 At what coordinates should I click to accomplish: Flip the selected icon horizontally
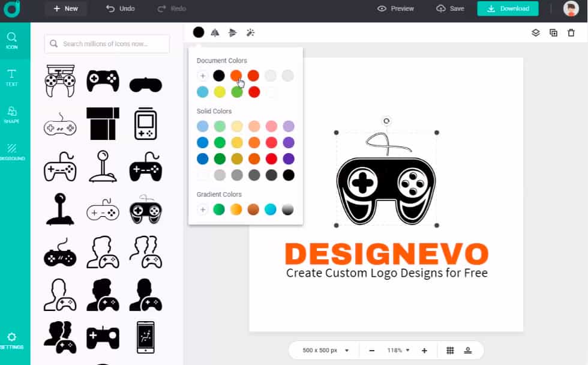(215, 33)
